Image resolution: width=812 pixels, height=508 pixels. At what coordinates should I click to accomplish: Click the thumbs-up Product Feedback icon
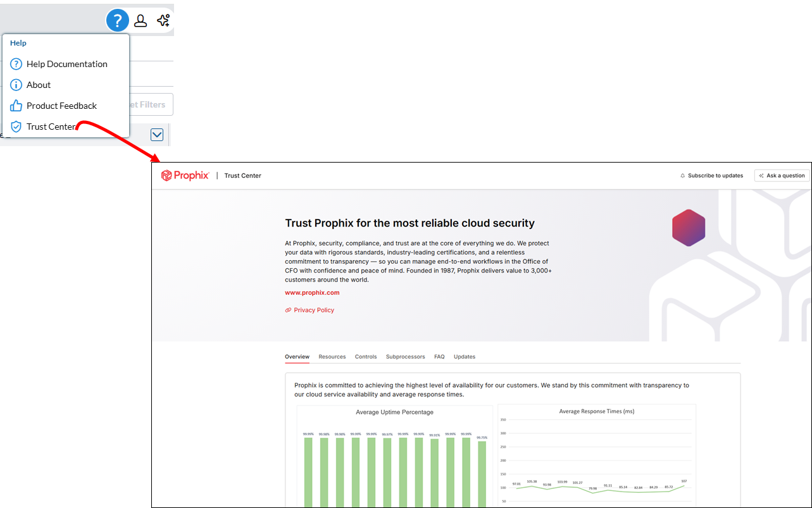pos(16,106)
